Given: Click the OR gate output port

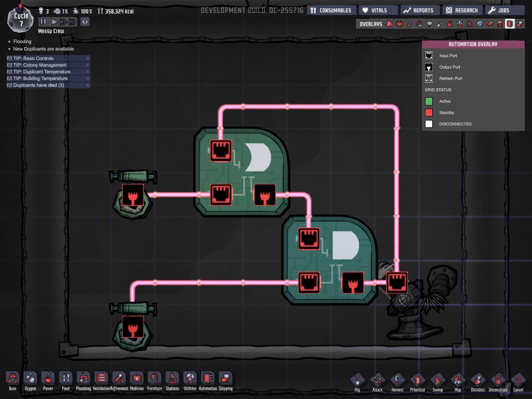Looking at the screenshot, I should pos(264,195).
